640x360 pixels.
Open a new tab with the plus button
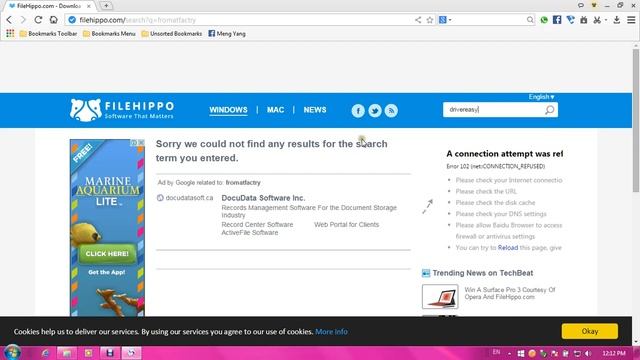pos(106,6)
